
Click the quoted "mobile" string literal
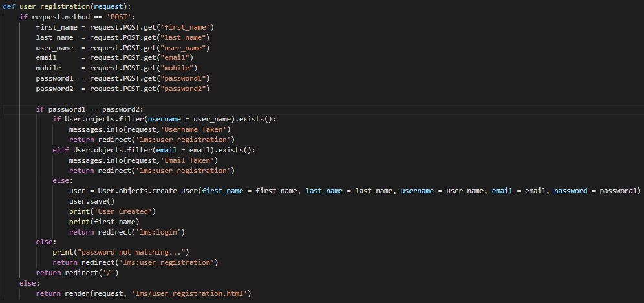[178, 68]
